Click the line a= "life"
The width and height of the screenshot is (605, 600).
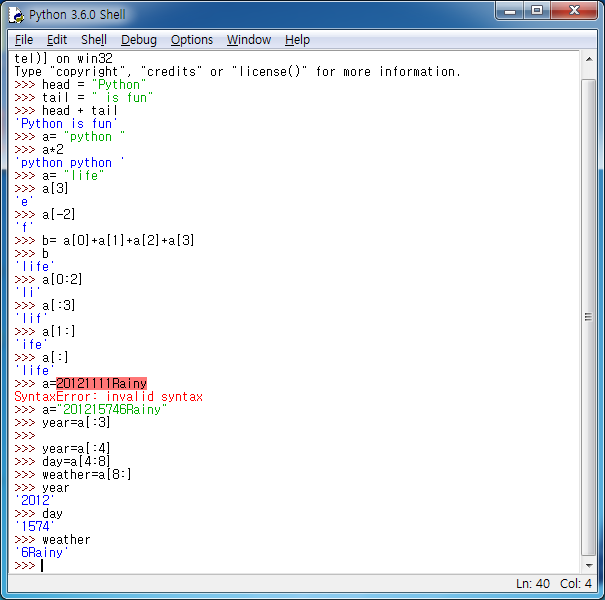59,176
